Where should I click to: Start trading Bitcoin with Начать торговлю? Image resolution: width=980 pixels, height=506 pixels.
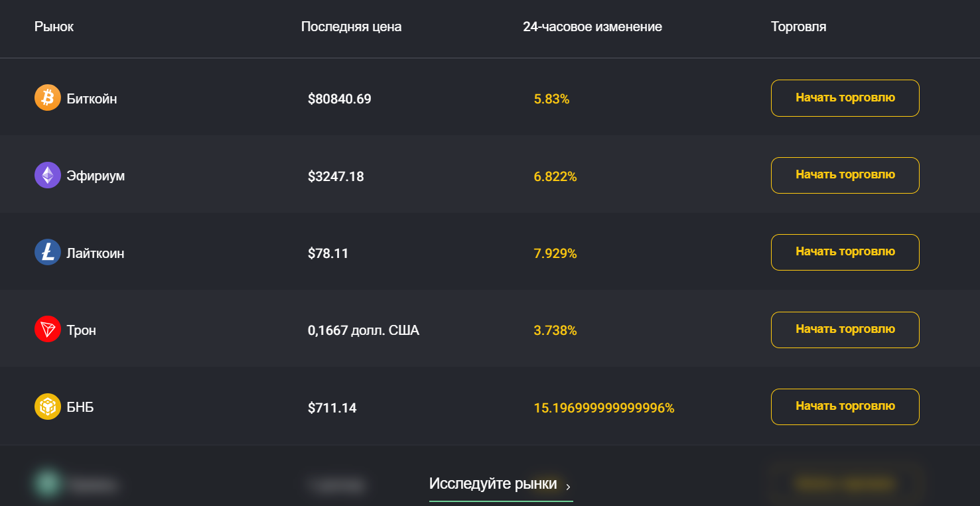click(x=845, y=98)
